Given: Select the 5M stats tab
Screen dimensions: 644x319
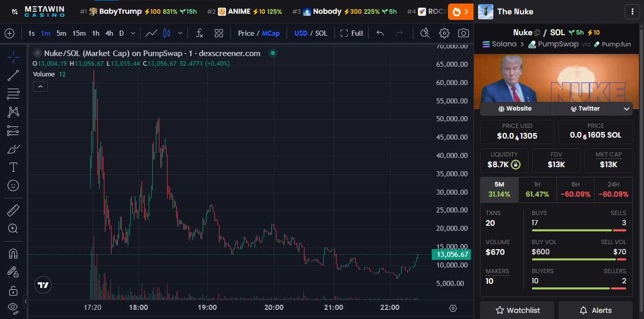Looking at the screenshot, I should tap(499, 190).
